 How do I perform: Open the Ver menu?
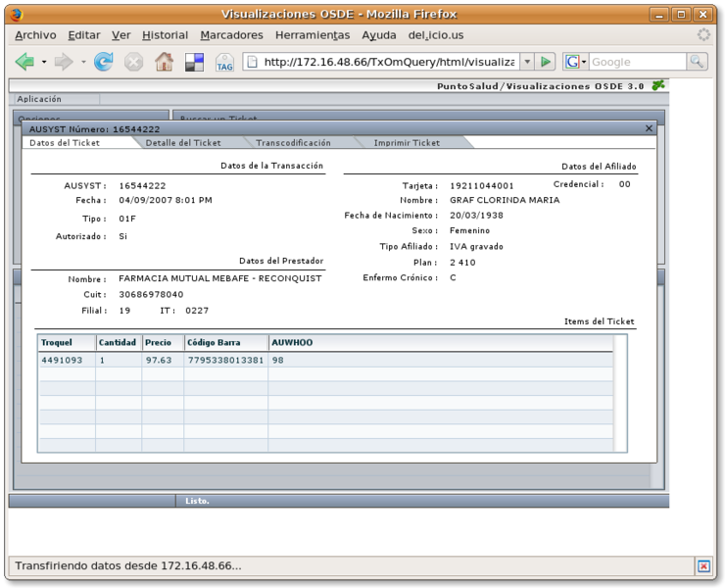point(121,35)
